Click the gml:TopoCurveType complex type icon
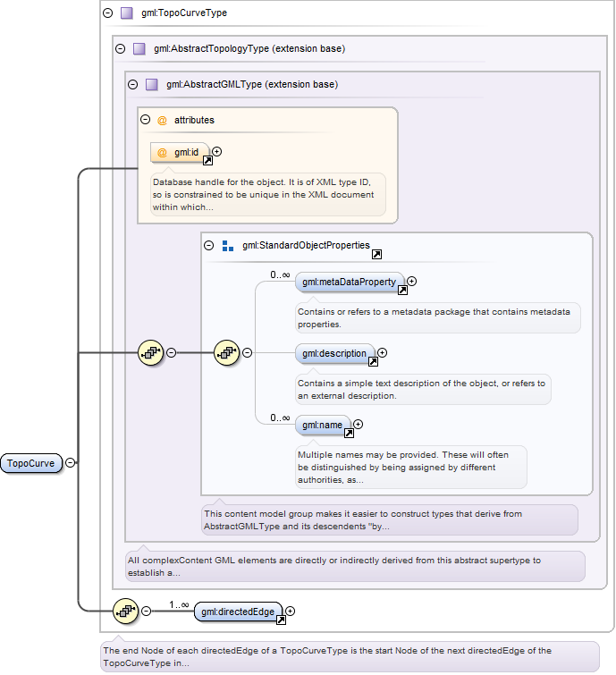Image resolution: width=616 pixels, height=675 pixels. [127, 13]
